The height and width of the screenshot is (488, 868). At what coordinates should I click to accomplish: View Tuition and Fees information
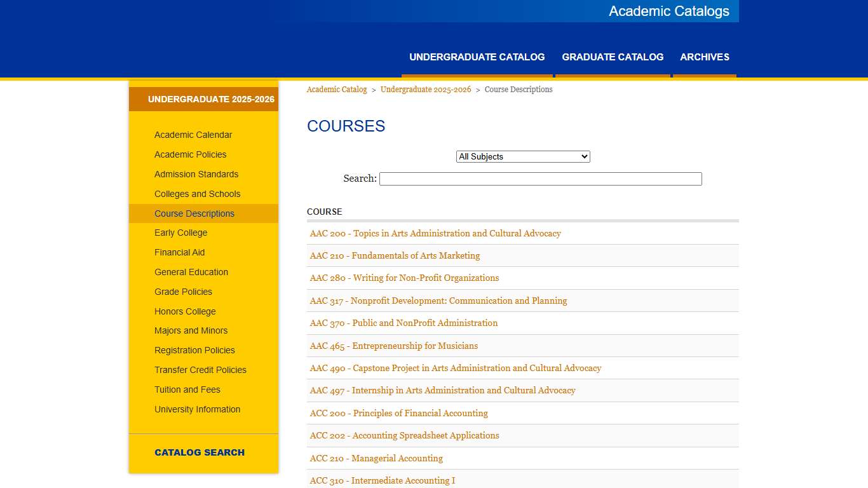click(187, 390)
